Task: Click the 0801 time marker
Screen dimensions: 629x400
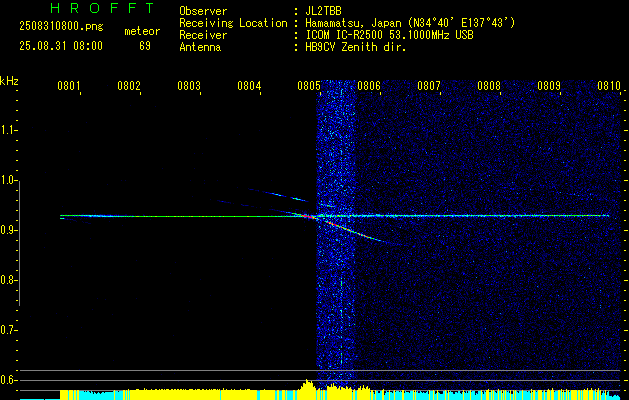Action: click(x=69, y=86)
